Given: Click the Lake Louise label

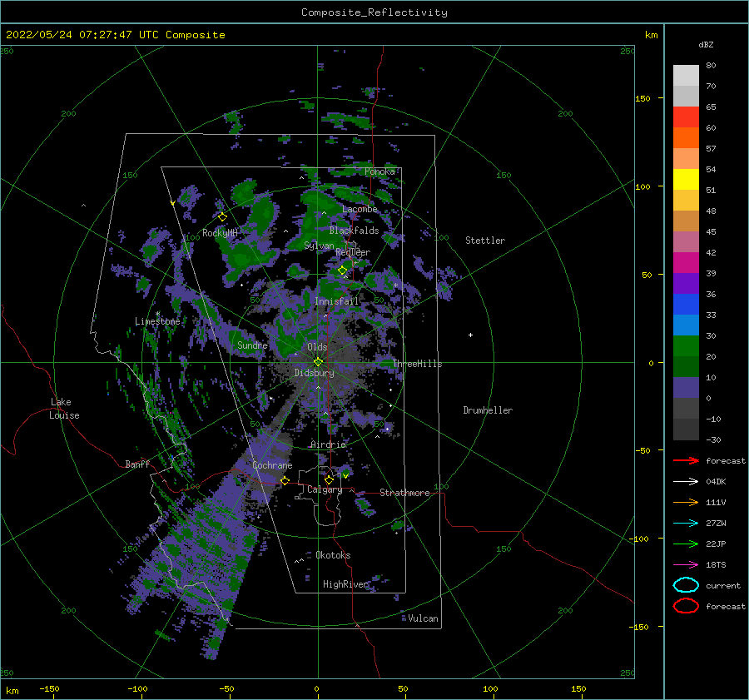Looking at the screenshot, I should 64,409.
